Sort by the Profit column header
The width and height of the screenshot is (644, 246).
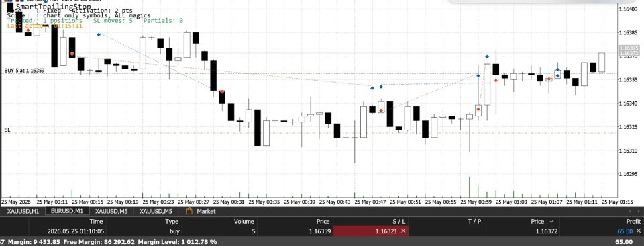[633, 221]
